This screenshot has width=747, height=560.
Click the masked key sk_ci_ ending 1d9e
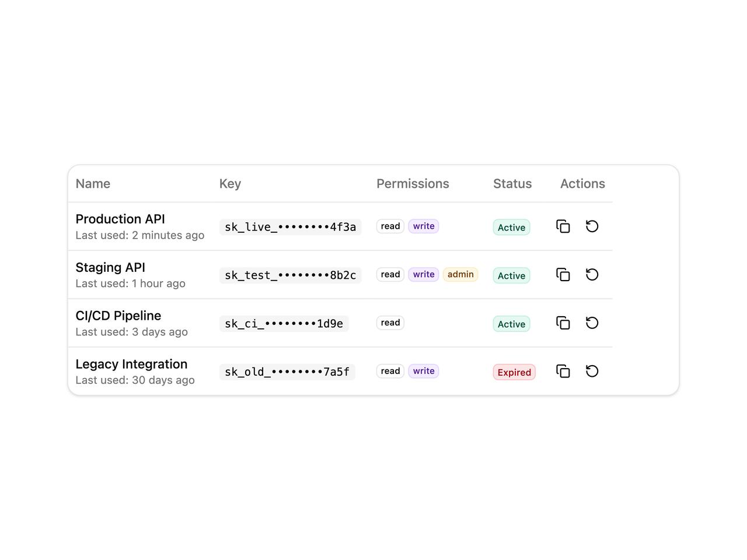pyautogui.click(x=284, y=324)
